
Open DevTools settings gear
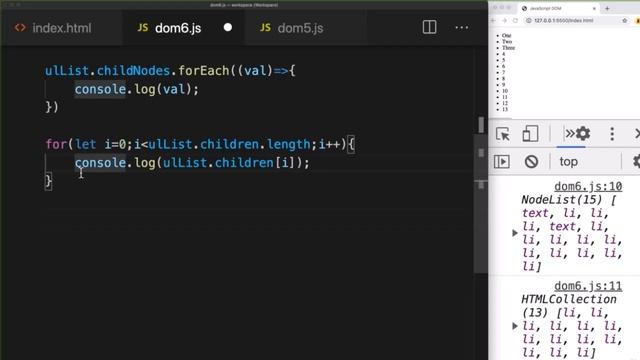[x=583, y=133]
